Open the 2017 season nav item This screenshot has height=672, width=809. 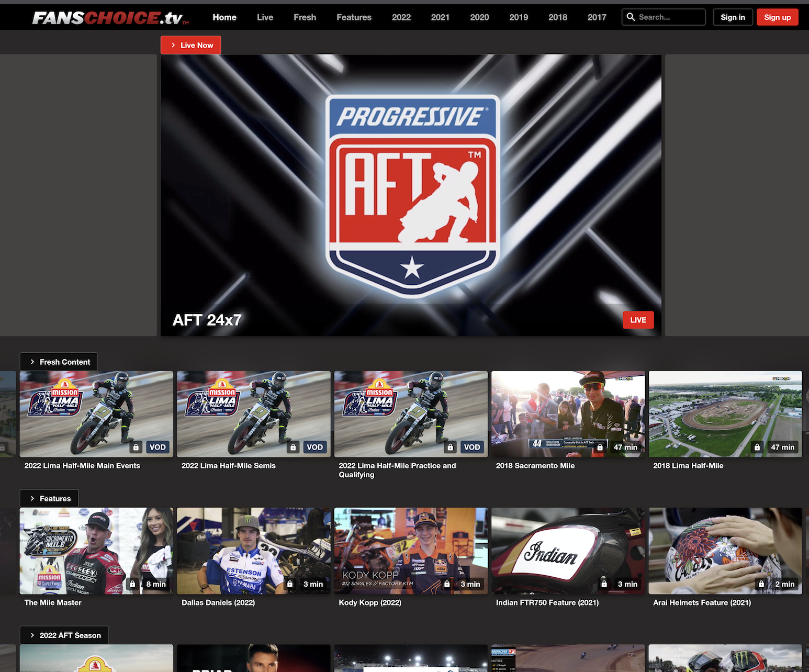coord(597,17)
